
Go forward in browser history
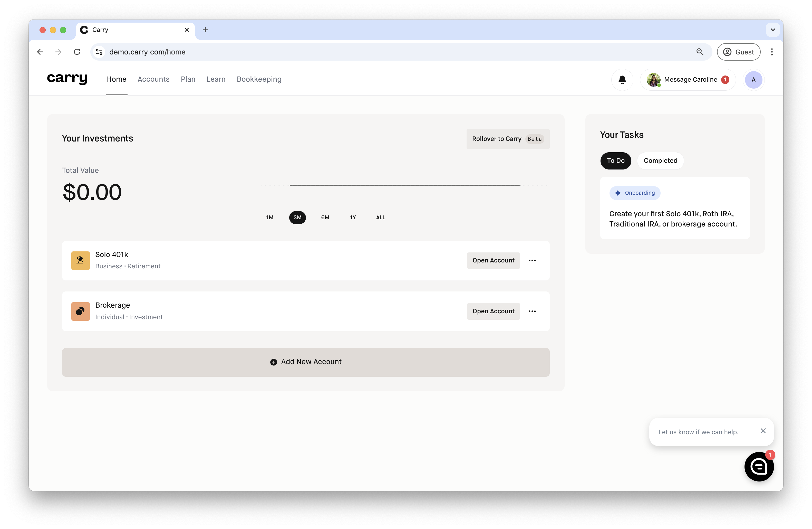coord(58,52)
